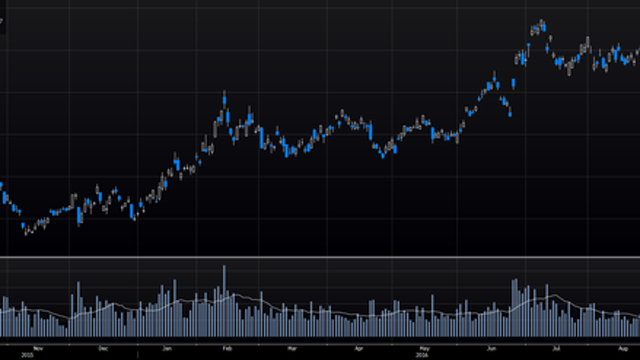Click the Mar label on the time axis
The width and height of the screenshot is (640, 360).
[x=292, y=349]
